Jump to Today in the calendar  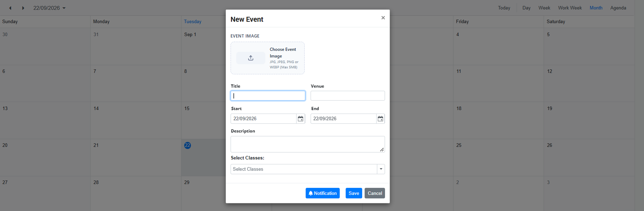[504, 8]
